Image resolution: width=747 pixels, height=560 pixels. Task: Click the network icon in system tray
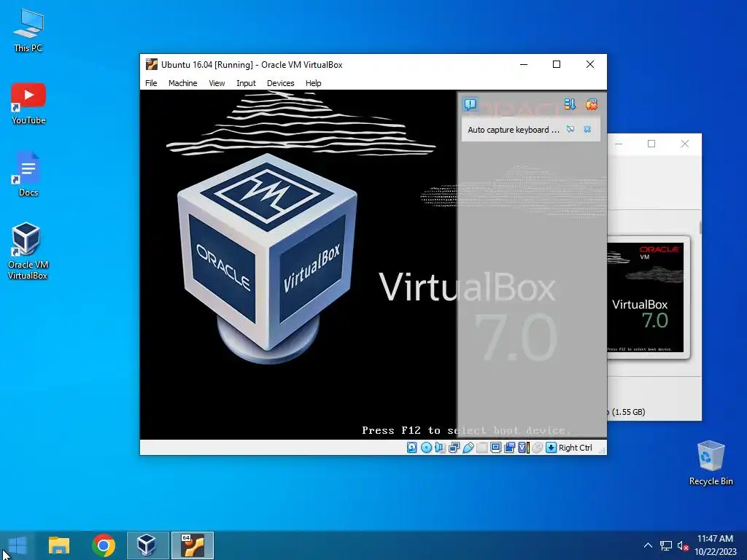(665, 545)
